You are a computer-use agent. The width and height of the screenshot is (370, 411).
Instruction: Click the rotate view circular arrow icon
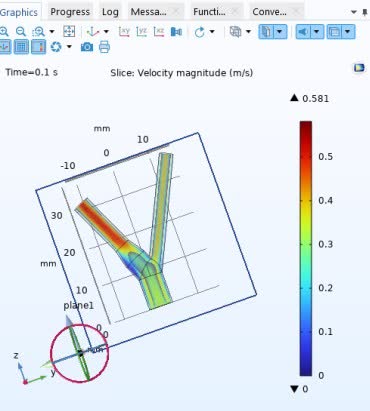199,32
